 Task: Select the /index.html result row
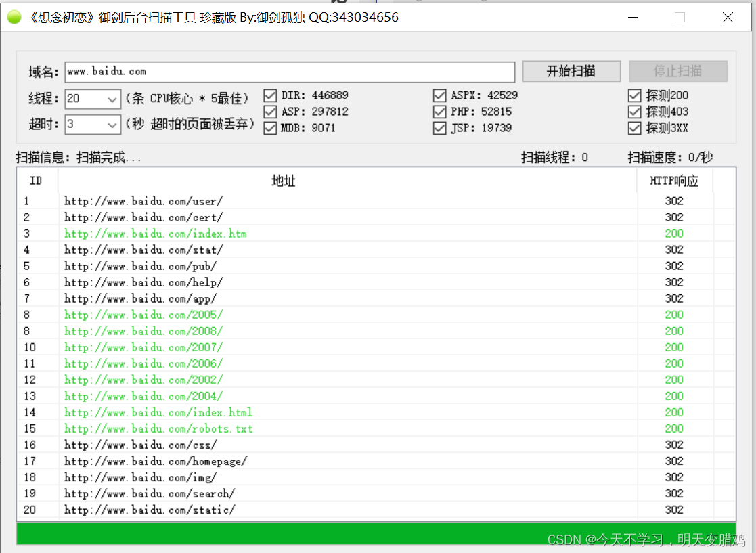click(376, 413)
